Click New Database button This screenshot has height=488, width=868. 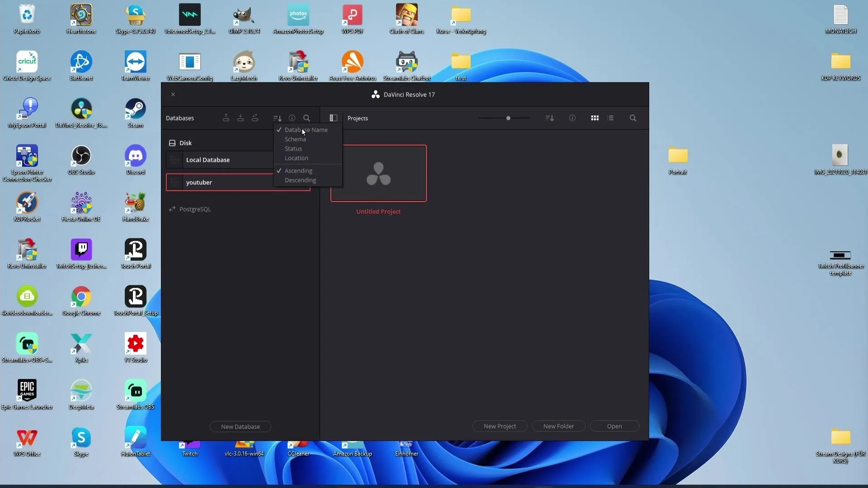point(240,427)
